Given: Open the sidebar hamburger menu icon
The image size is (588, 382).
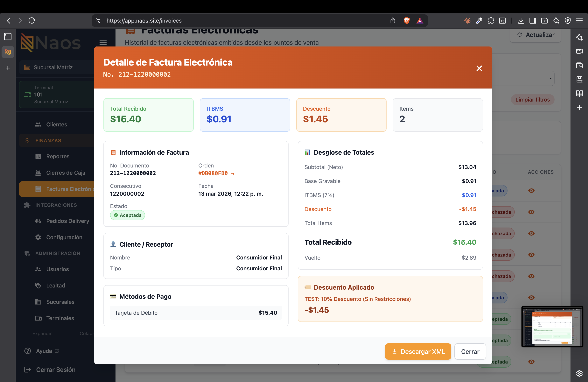Looking at the screenshot, I should click(x=103, y=43).
